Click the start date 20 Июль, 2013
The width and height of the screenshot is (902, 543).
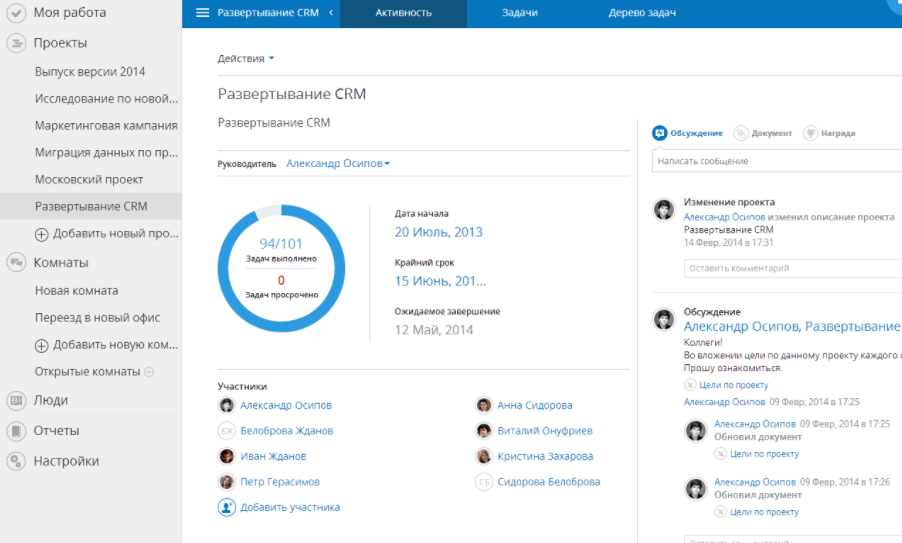pos(438,232)
